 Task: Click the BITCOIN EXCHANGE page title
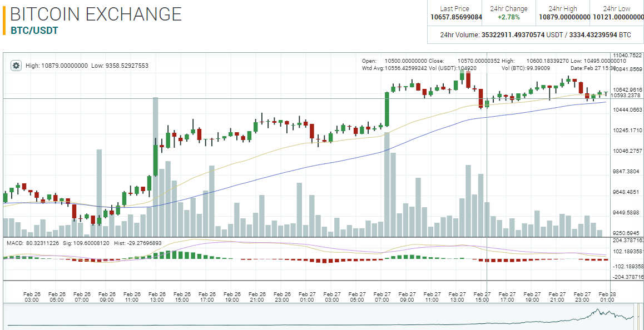96,14
